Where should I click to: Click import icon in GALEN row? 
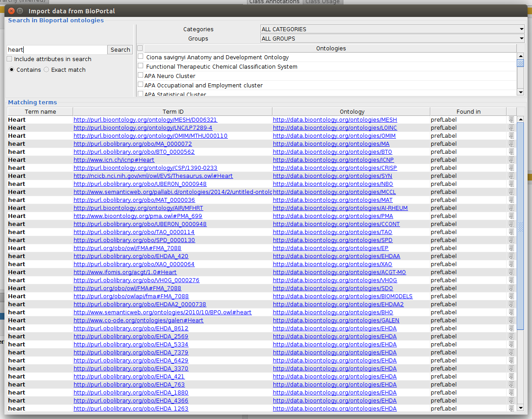(x=511, y=320)
